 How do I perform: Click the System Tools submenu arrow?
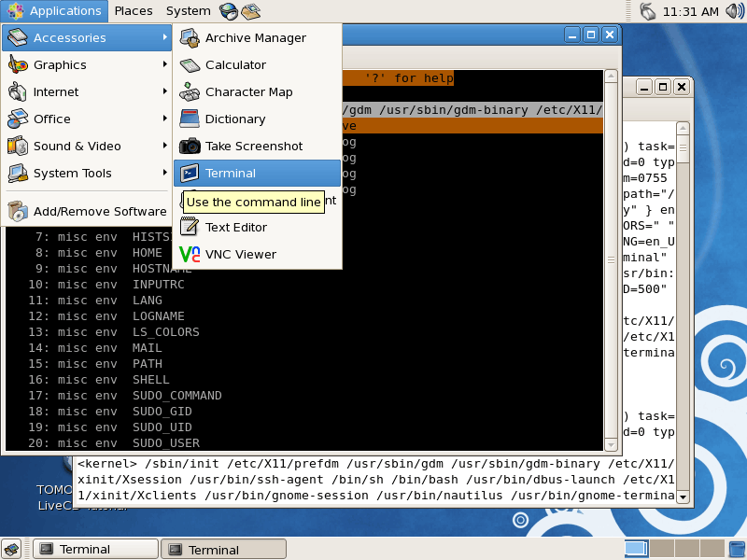point(165,173)
